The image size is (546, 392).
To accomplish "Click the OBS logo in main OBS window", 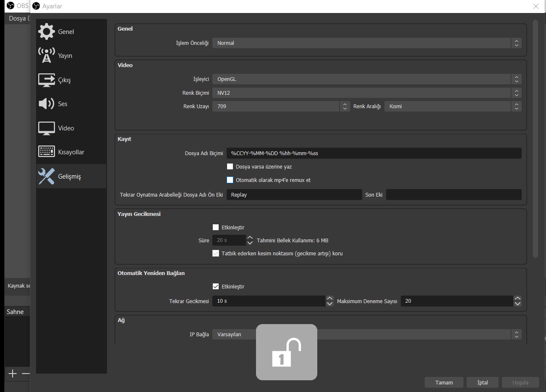I will pyautogui.click(x=10, y=5).
